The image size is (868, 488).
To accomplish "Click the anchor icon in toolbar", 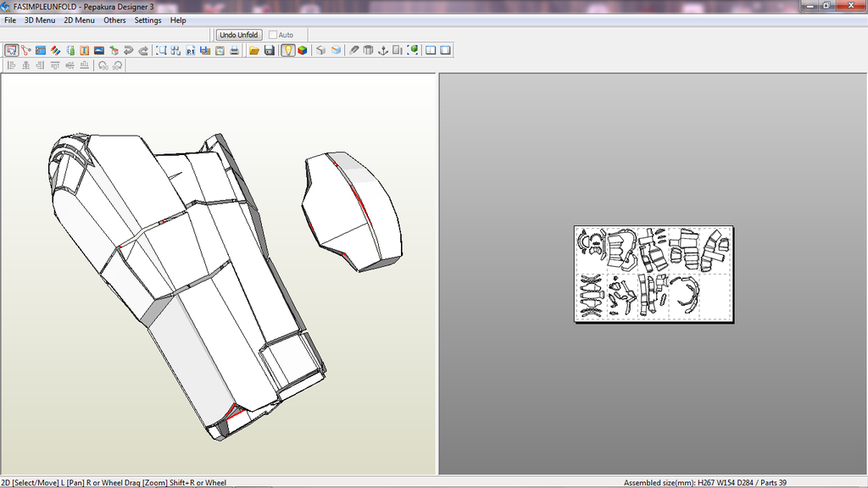I will tap(382, 51).
